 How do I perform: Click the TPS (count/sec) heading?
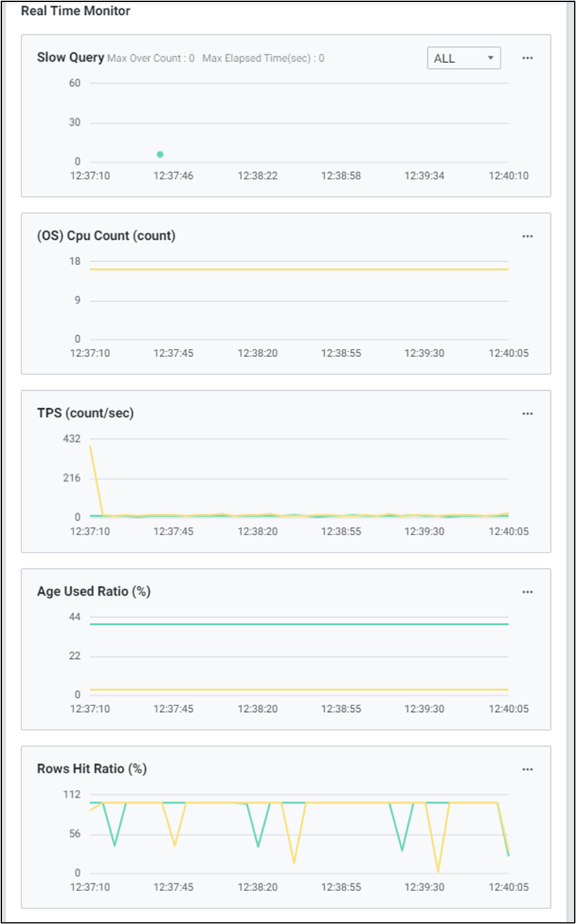coord(85,413)
